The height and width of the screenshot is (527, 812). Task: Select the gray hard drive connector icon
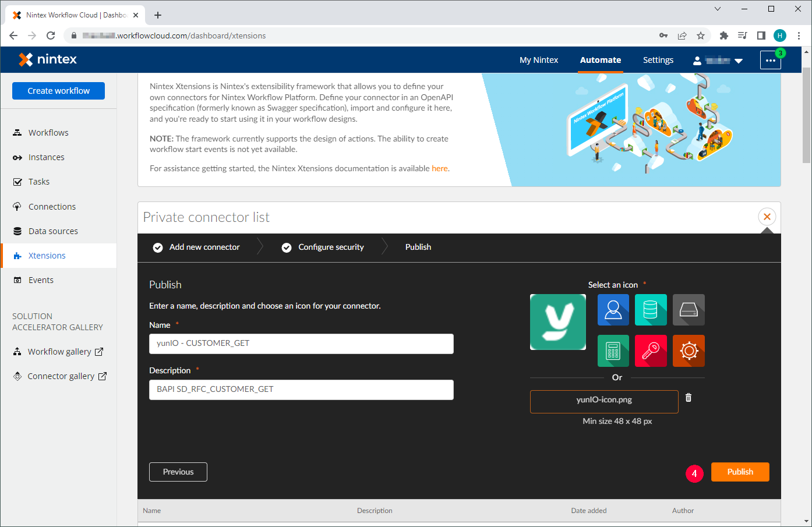689,310
